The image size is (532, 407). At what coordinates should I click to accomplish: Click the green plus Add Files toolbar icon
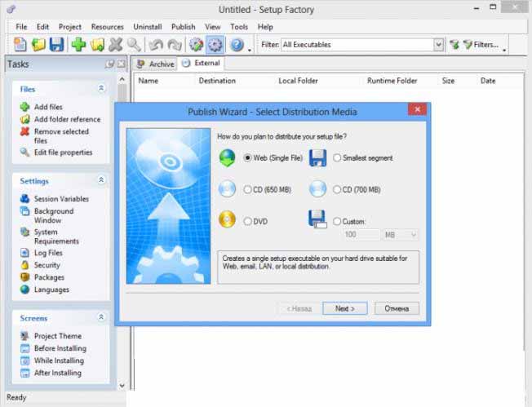point(78,45)
